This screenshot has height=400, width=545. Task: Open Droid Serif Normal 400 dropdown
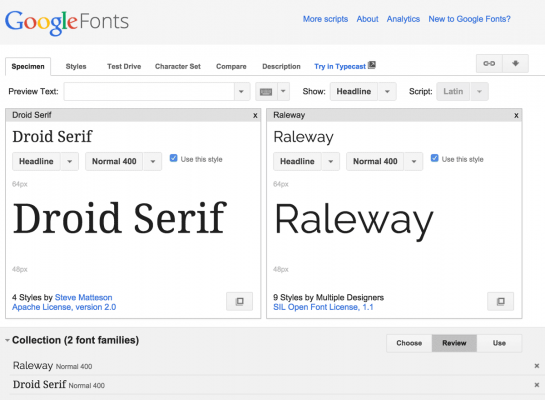coord(123,162)
